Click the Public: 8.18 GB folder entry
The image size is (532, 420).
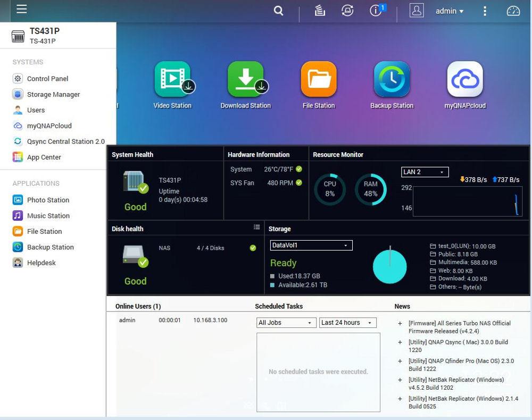tap(454, 254)
